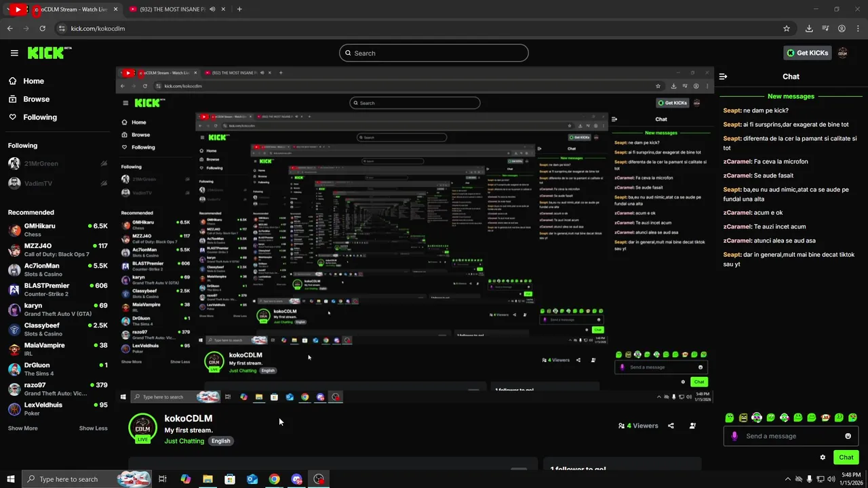The width and height of the screenshot is (868, 488).
Task: Click the crossed-out icon beside 21MrGreen
Action: (104, 163)
